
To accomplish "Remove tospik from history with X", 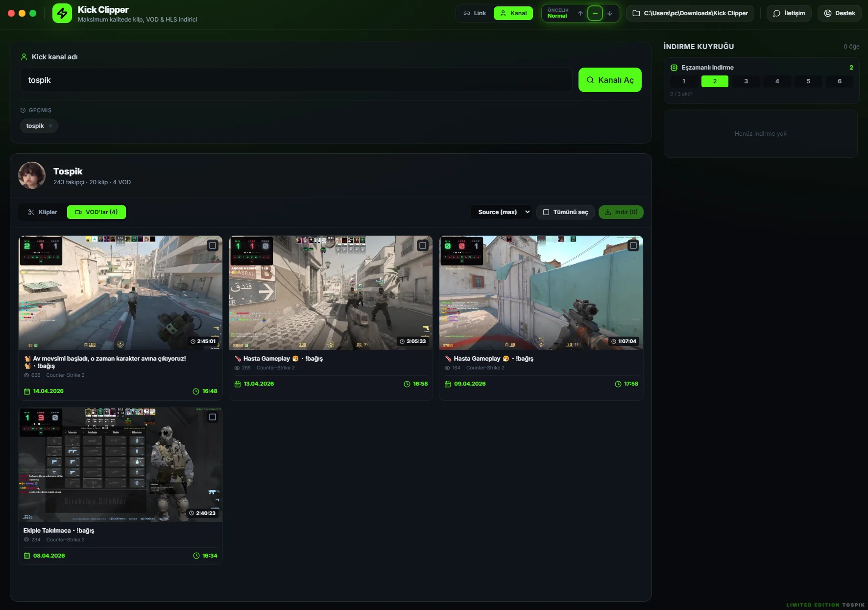I will (x=50, y=126).
